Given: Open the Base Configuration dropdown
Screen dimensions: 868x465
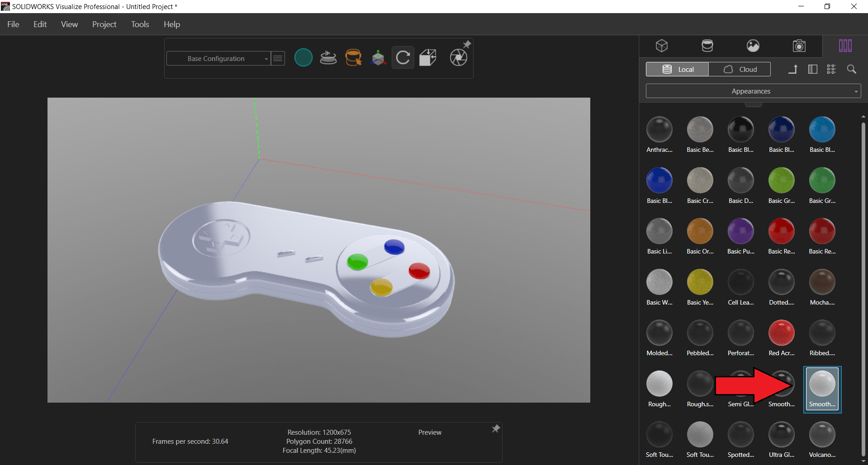Looking at the screenshot, I should [218, 58].
